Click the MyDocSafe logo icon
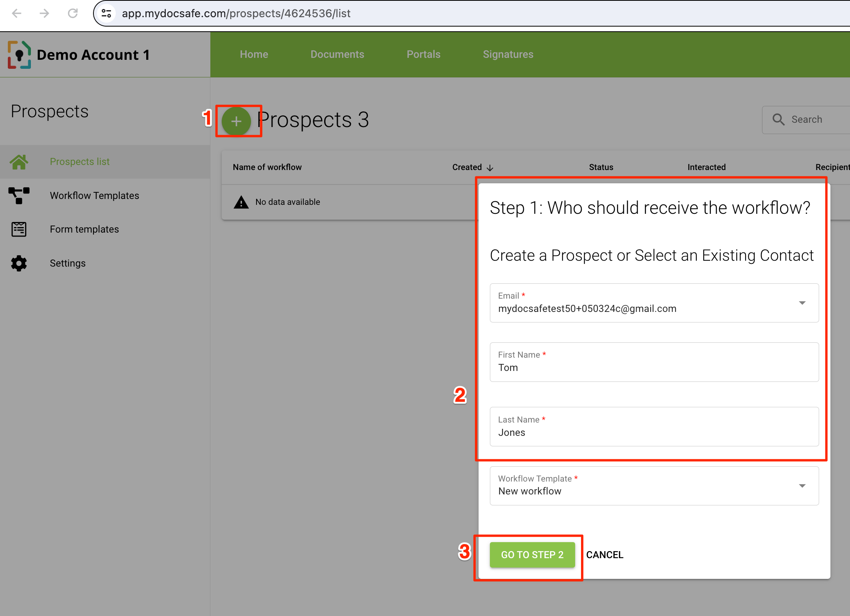Image resolution: width=850 pixels, height=616 pixels. 19,55
